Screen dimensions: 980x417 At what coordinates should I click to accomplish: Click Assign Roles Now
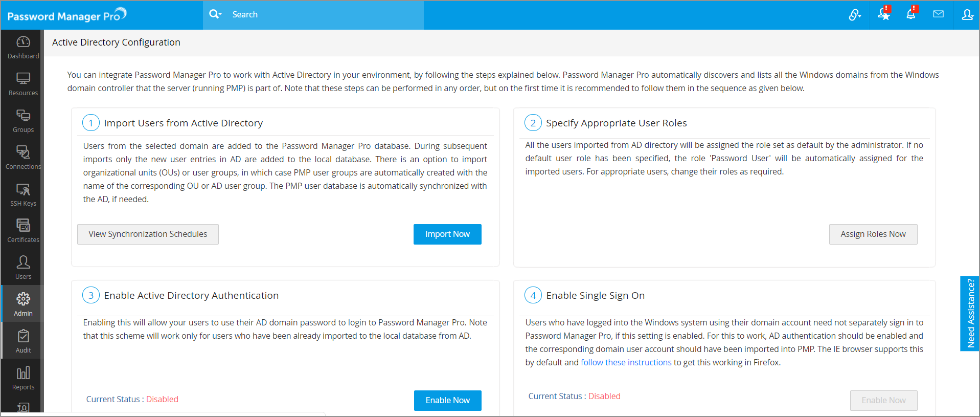(873, 234)
